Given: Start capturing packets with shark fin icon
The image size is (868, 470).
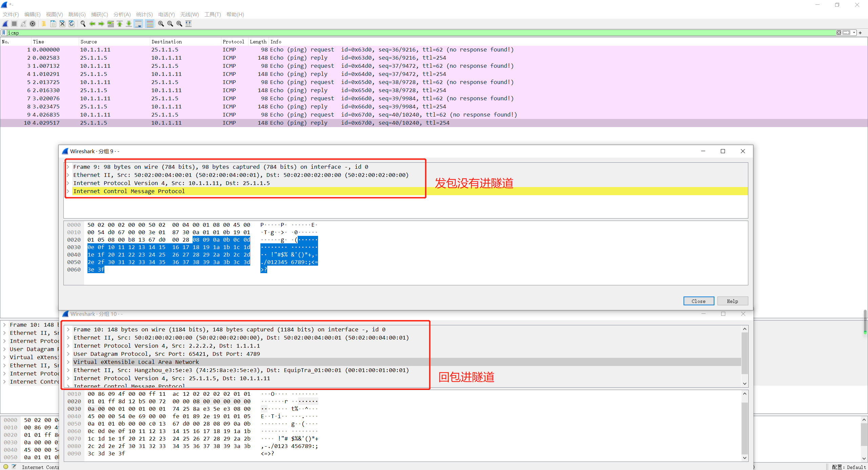Looking at the screenshot, I should (5, 24).
